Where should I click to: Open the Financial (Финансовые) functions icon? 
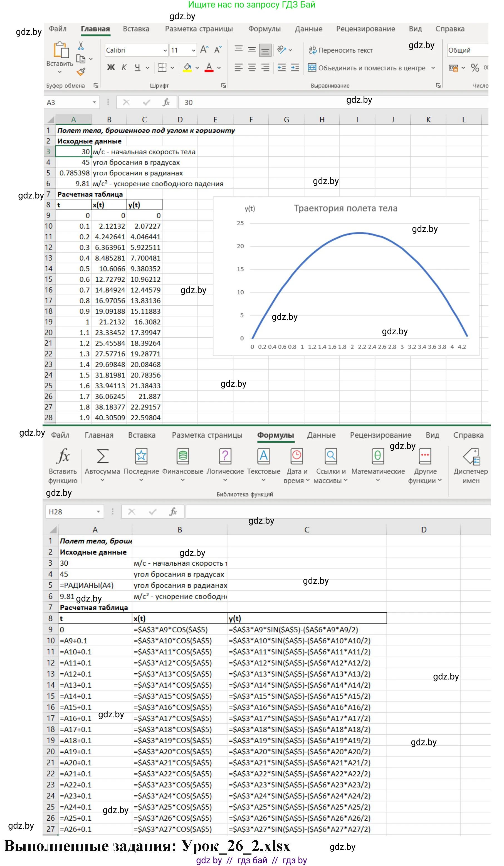[183, 457]
